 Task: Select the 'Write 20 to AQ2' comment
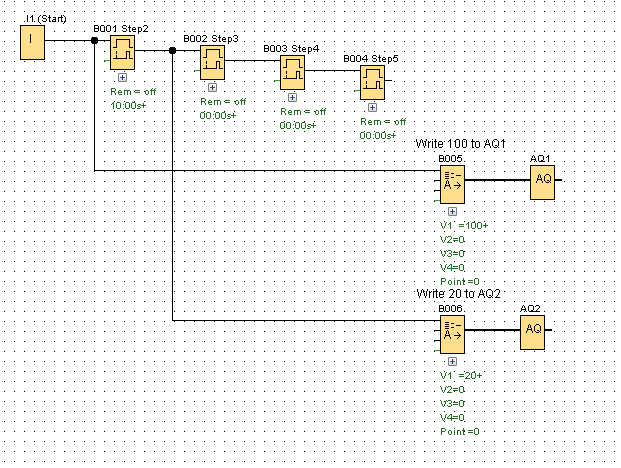(x=458, y=293)
